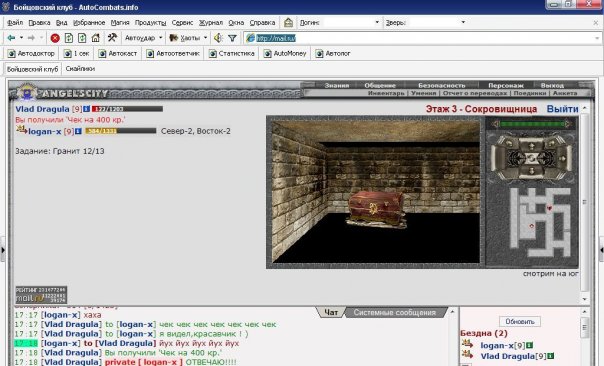This screenshot has width=604, height=366.
Task: Click the game frame vertical scrollbar
Action: (584, 203)
